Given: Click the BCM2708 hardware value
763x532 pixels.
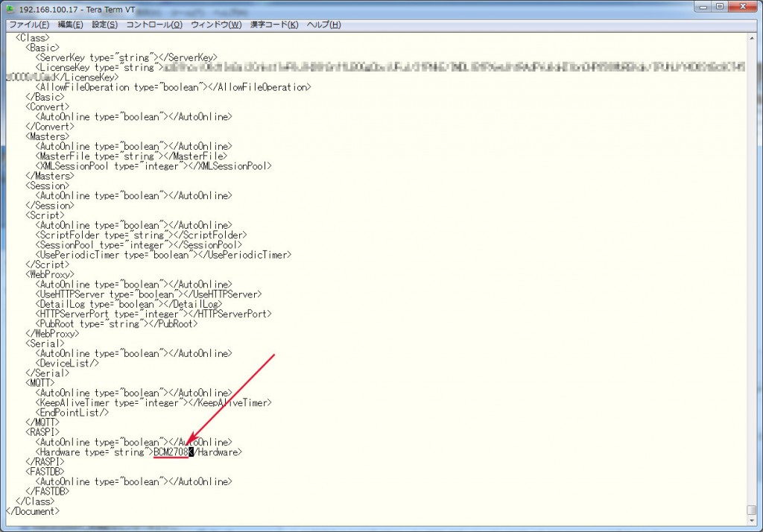Looking at the screenshot, I should 171,452.
